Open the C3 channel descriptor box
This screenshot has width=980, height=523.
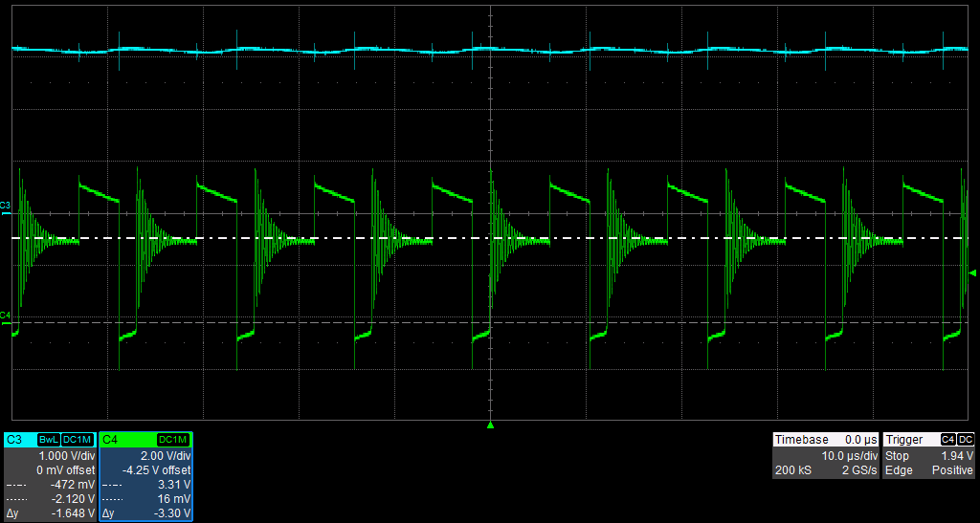50,476
